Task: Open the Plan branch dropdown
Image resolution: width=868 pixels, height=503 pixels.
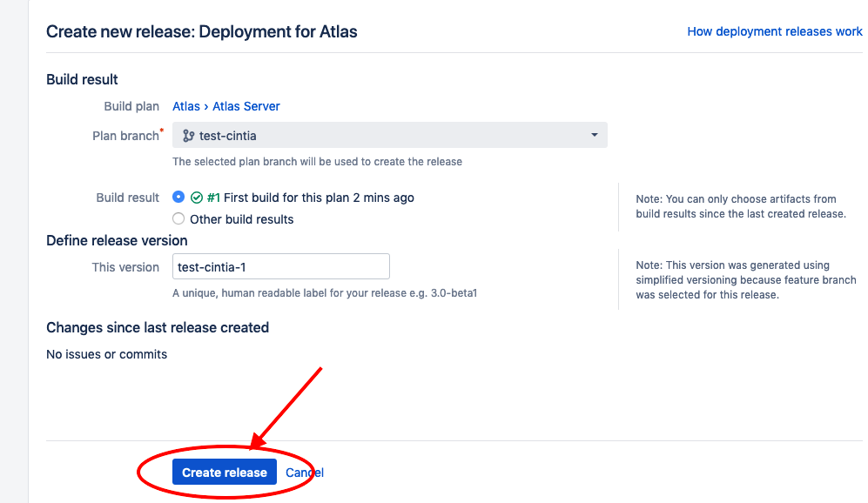Action: pos(390,135)
